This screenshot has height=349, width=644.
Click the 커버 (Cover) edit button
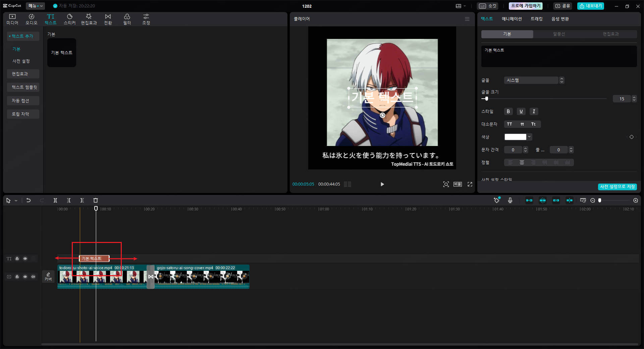[x=48, y=277]
